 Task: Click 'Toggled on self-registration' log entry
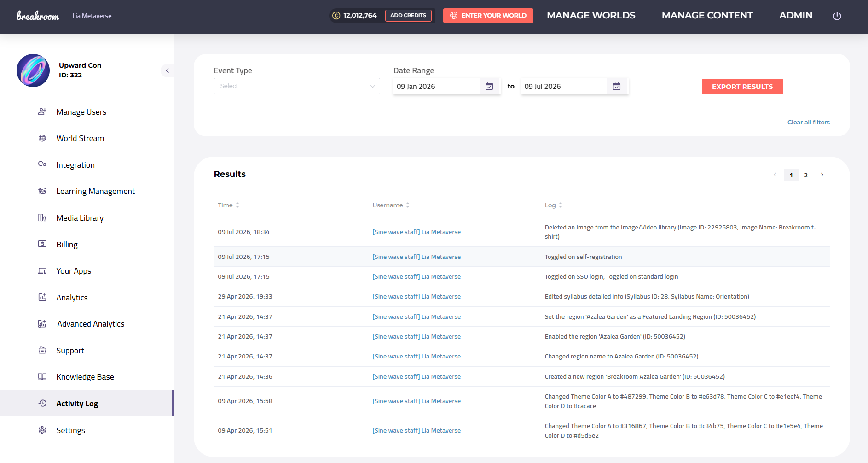[x=583, y=257]
